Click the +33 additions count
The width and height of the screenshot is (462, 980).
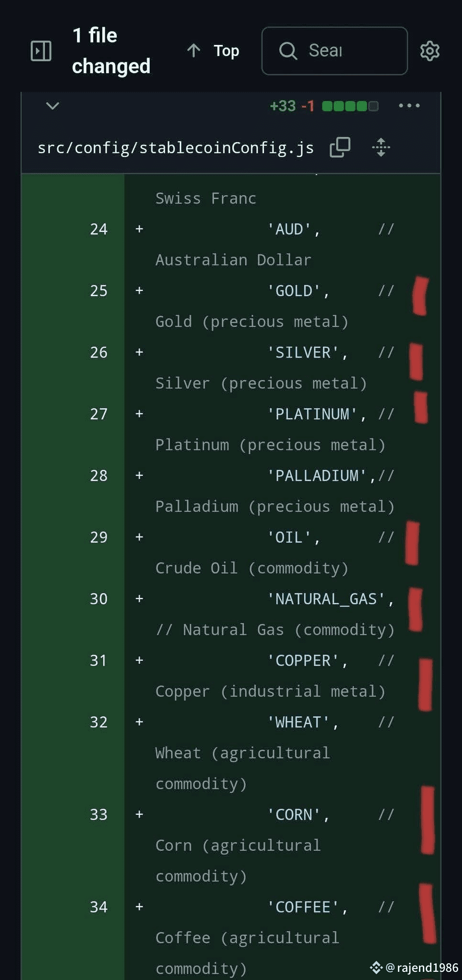click(283, 106)
